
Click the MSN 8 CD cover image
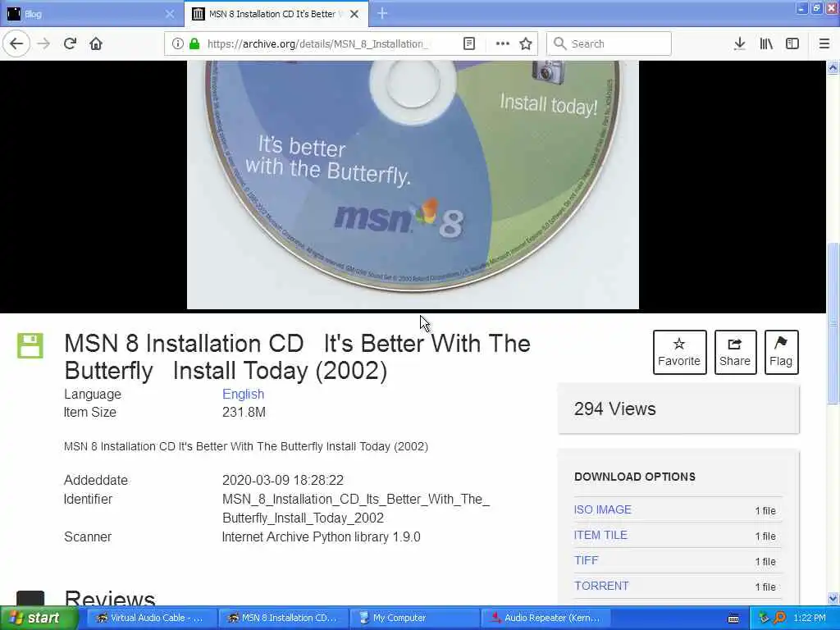413,185
